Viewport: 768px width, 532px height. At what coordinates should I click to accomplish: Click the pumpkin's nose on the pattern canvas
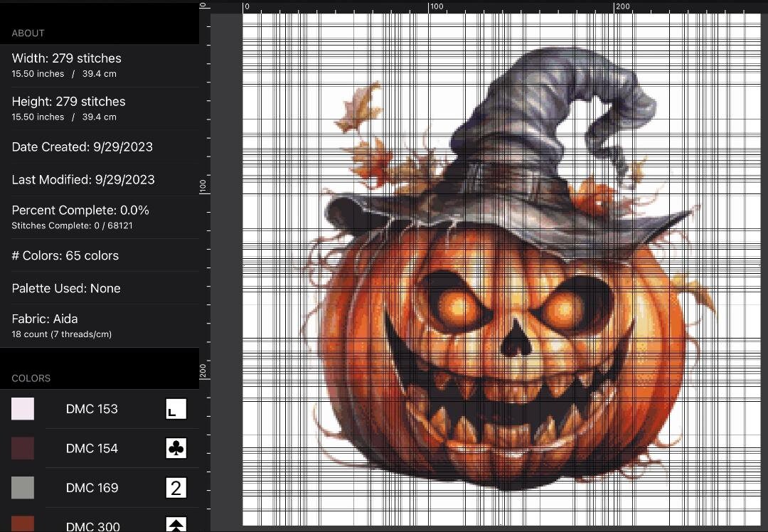516,338
